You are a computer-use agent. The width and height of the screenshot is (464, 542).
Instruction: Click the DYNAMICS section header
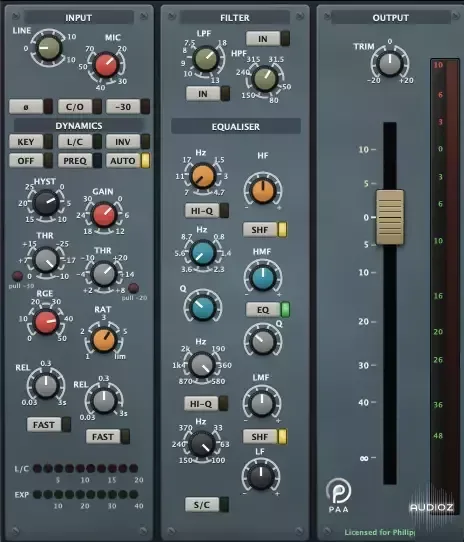click(79, 126)
